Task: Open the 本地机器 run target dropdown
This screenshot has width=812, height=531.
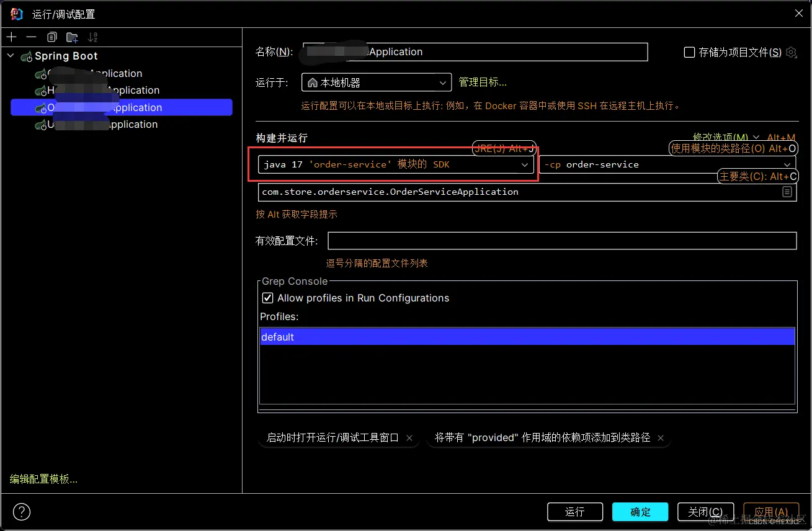Action: [443, 82]
